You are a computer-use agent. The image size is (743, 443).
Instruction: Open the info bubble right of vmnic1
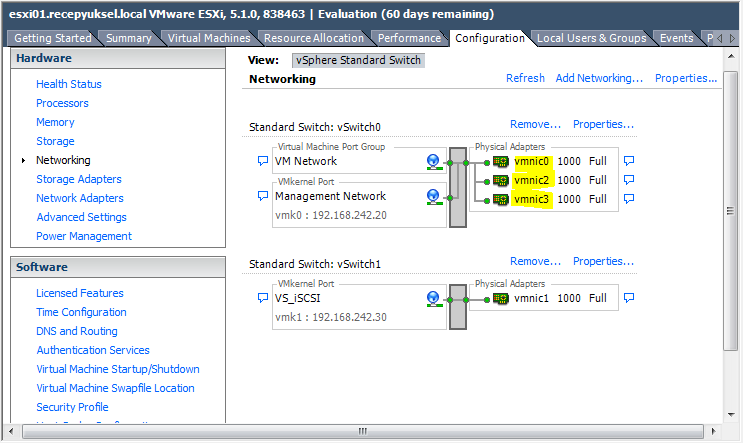coord(629,298)
